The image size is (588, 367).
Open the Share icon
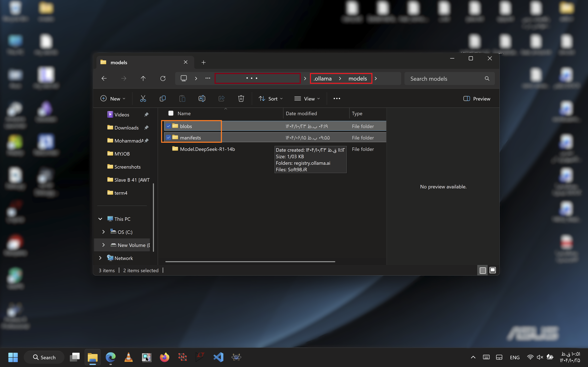point(221,98)
